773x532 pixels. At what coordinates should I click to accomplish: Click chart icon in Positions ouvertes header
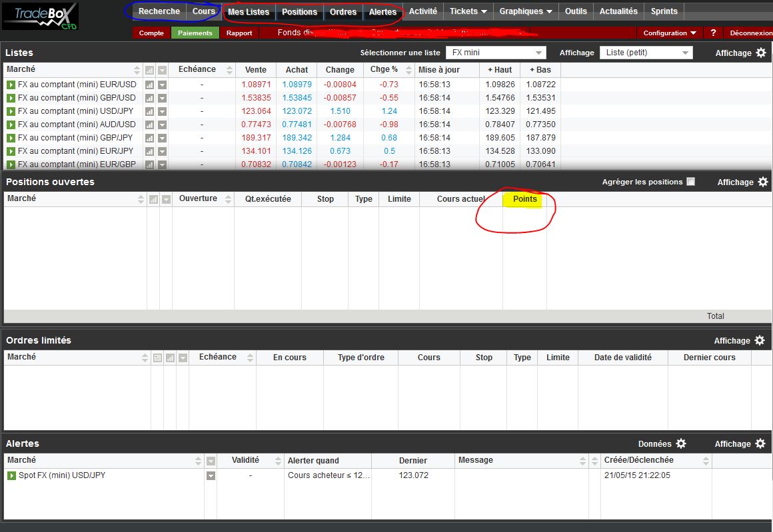153,199
